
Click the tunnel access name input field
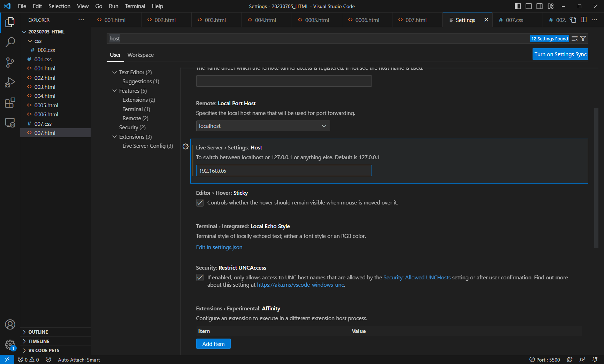284,81
